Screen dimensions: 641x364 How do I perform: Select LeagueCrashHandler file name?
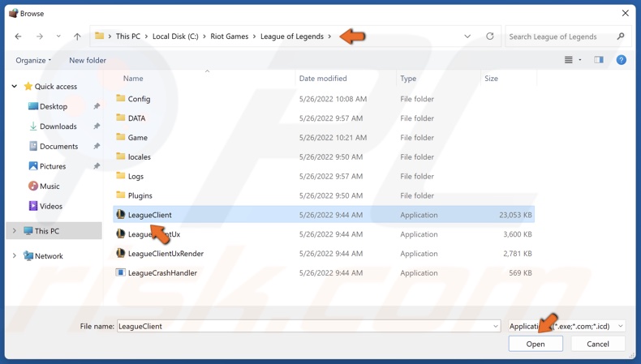tap(162, 273)
